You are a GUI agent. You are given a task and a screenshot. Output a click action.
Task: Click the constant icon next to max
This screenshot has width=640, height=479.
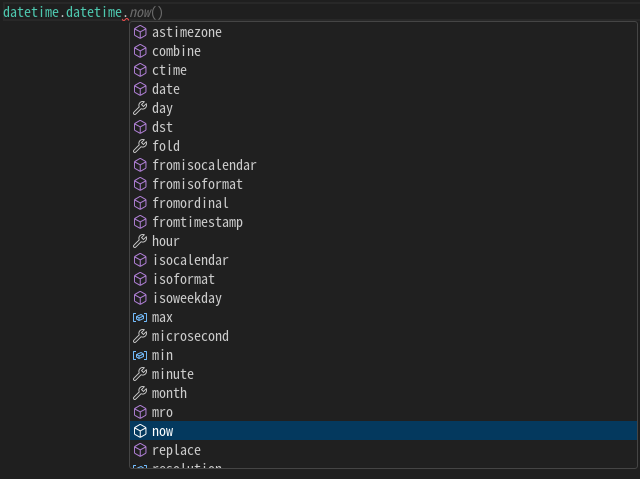coord(140,317)
